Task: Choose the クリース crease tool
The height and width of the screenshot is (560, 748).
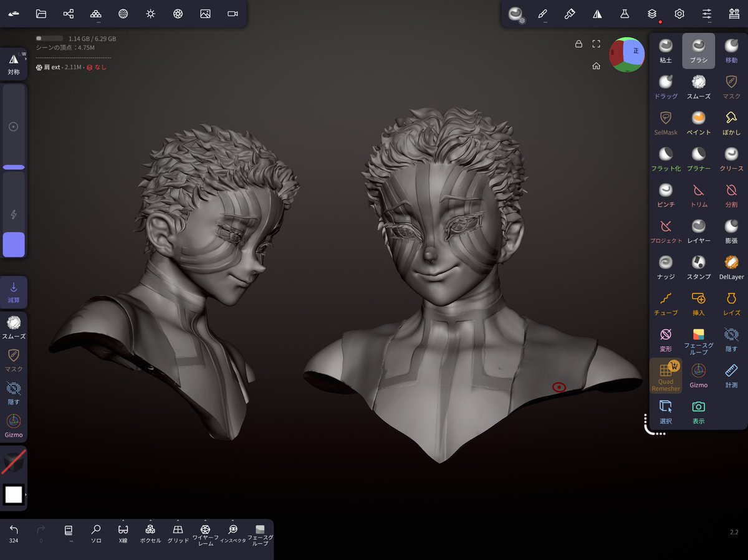Action: pos(731,159)
